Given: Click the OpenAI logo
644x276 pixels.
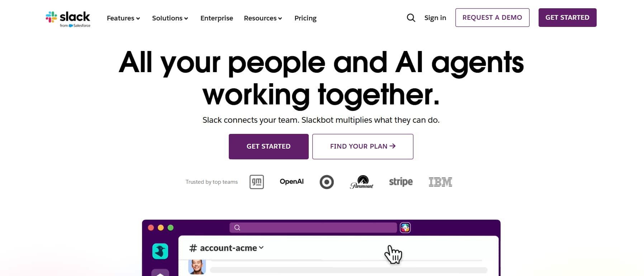Looking at the screenshot, I should coord(291,182).
